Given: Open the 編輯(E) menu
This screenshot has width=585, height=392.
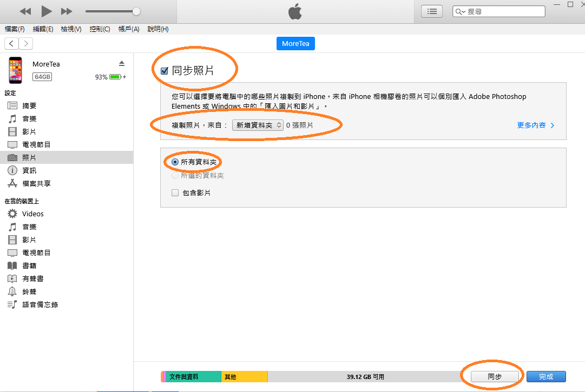Looking at the screenshot, I should pos(43,29).
